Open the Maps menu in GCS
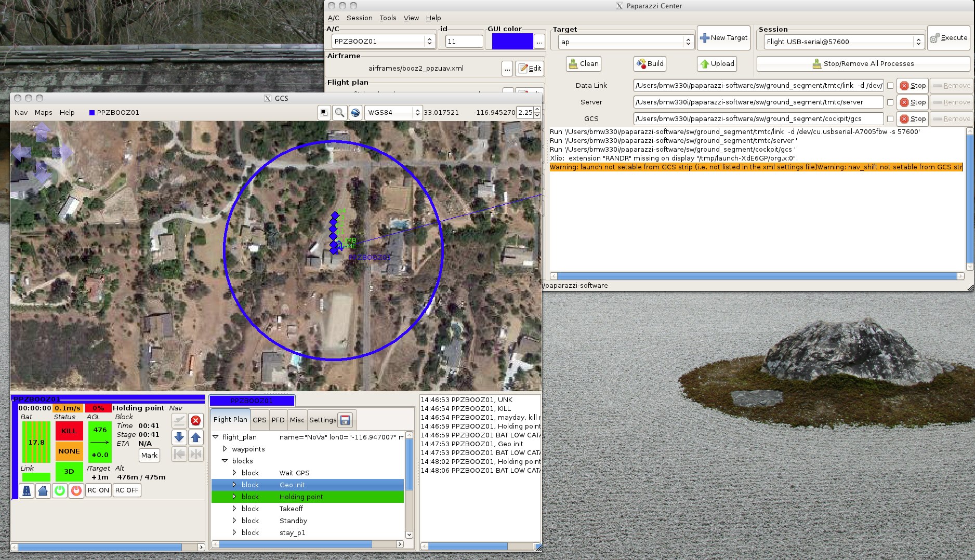Image resolution: width=975 pixels, height=560 pixels. tap(44, 112)
